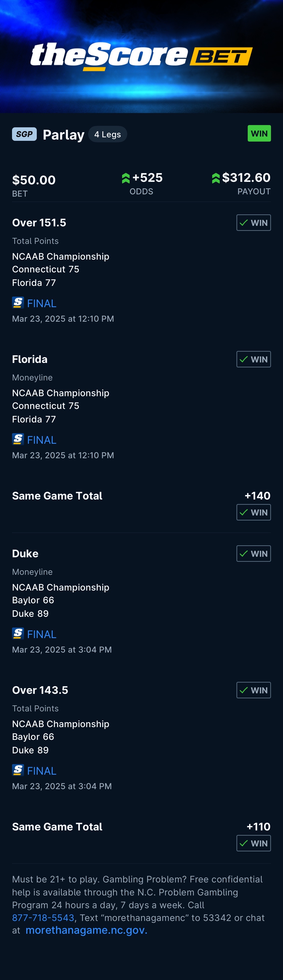Image resolution: width=283 pixels, height=980 pixels.
Task: Click theScore Bet logo in the header
Action: click(142, 56)
